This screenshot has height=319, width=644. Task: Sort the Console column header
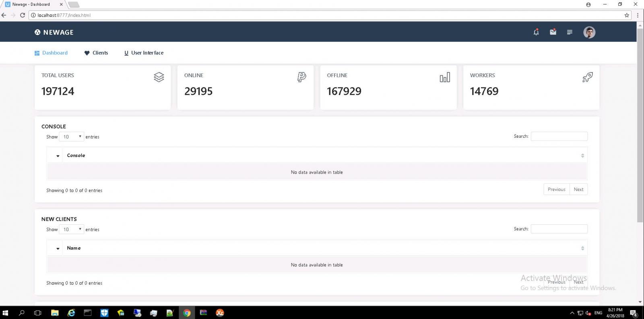pos(76,155)
